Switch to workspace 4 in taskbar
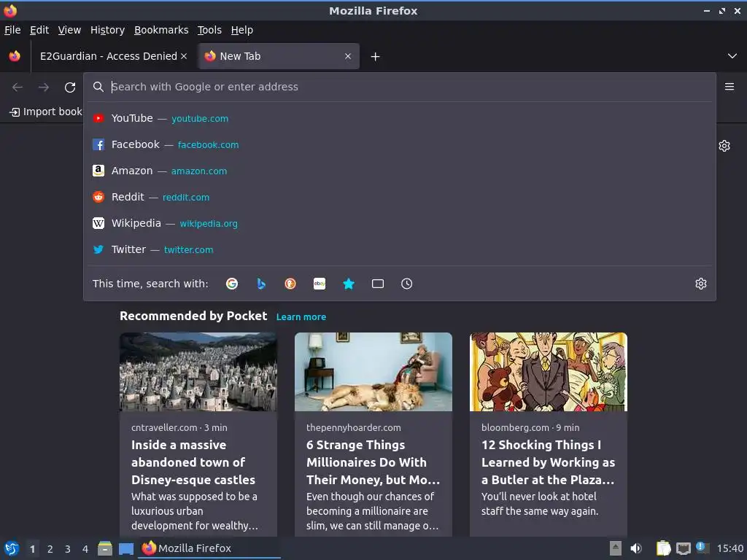 pyautogui.click(x=85, y=549)
